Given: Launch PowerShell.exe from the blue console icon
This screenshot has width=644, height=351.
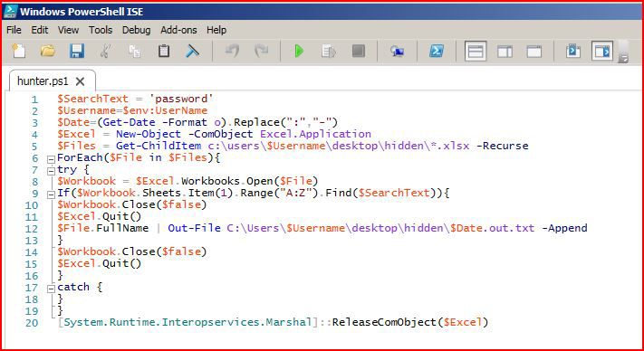Looking at the screenshot, I should pyautogui.click(x=436, y=52).
